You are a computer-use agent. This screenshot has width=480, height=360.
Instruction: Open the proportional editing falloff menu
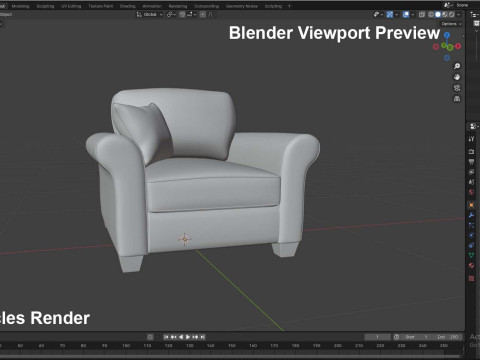[x=211, y=15]
